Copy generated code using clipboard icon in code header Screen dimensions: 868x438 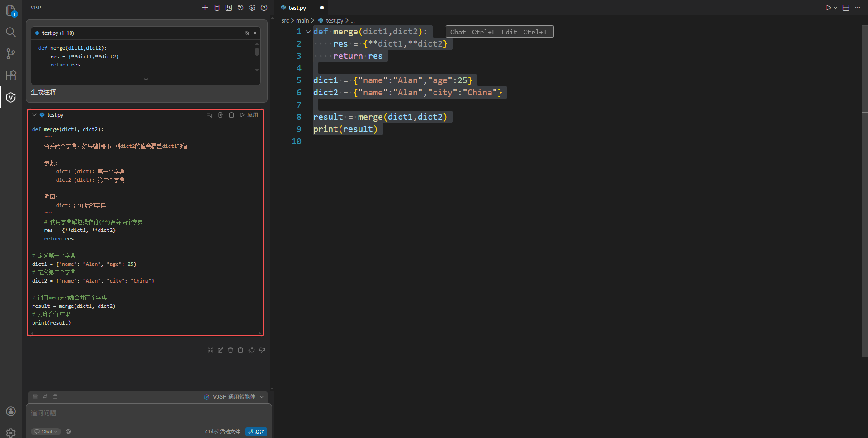pyautogui.click(x=231, y=115)
